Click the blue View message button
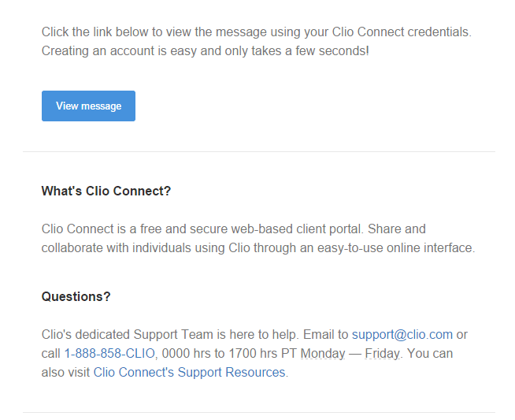515x420 pixels. pyautogui.click(x=88, y=106)
